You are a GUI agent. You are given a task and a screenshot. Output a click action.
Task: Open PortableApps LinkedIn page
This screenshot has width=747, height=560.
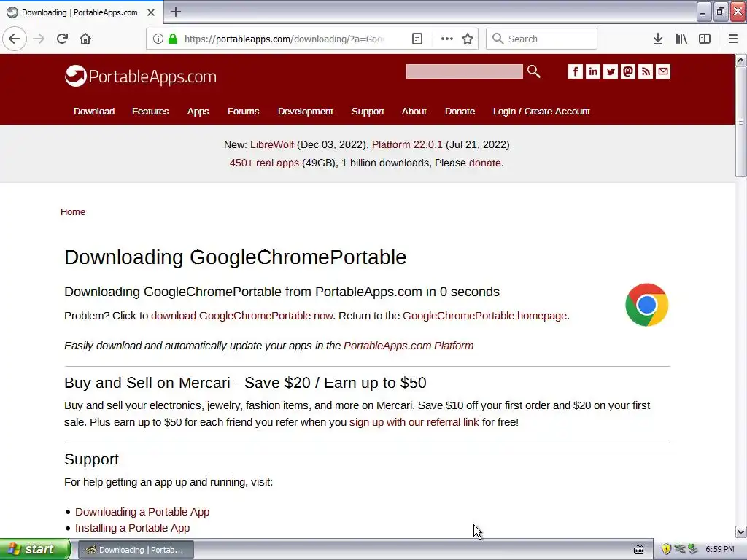tap(592, 71)
